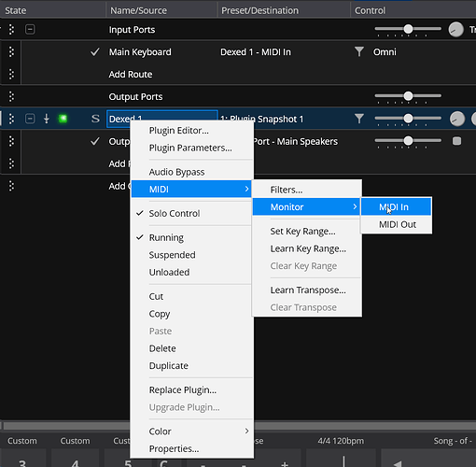
Task: Toggle the Main Keyboard route checkmark
Action: (x=95, y=51)
